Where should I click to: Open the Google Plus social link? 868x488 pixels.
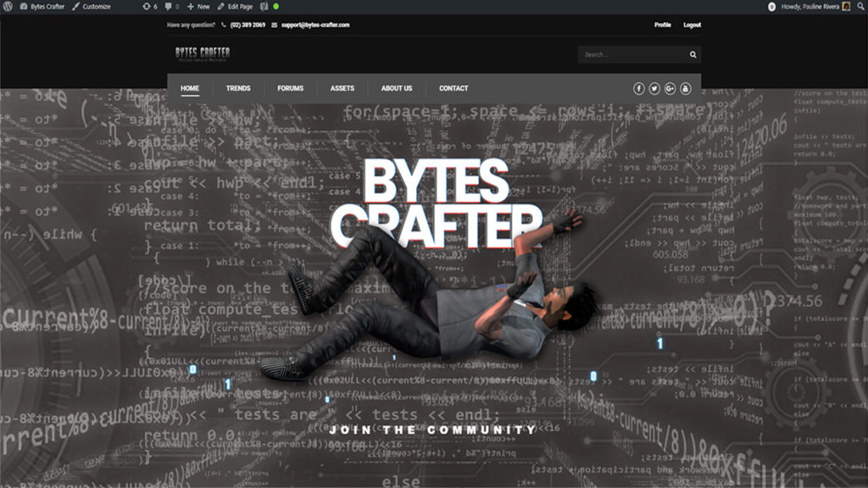click(670, 88)
